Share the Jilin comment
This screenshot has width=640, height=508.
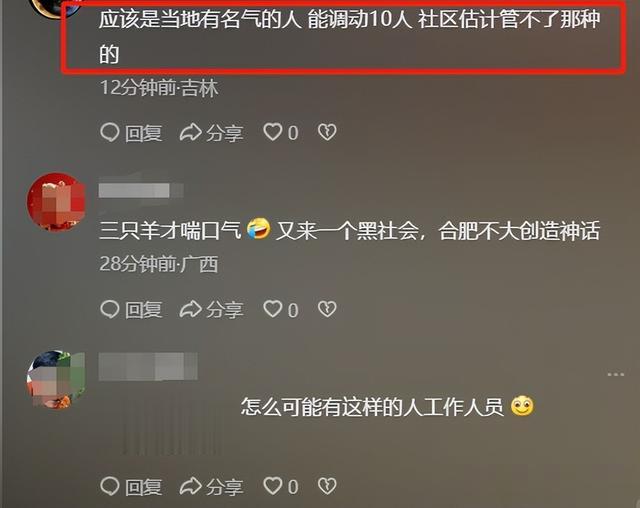point(211,133)
